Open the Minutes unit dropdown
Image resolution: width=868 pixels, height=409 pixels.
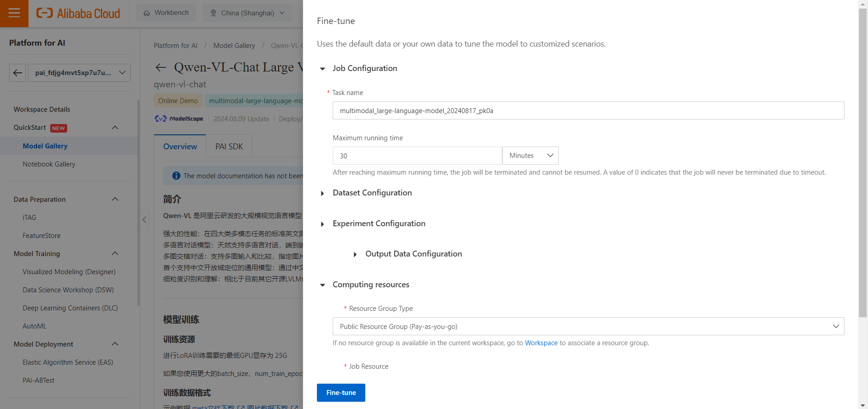530,156
